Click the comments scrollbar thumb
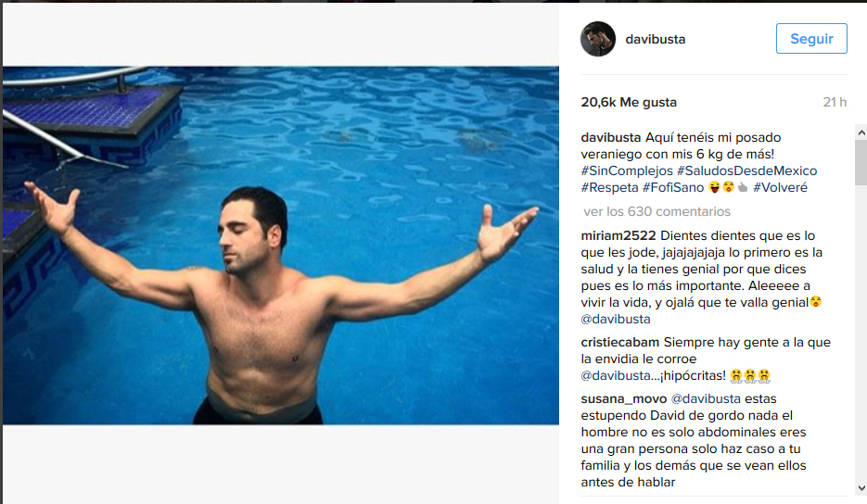Viewport: 867px width, 504px height. point(861,162)
